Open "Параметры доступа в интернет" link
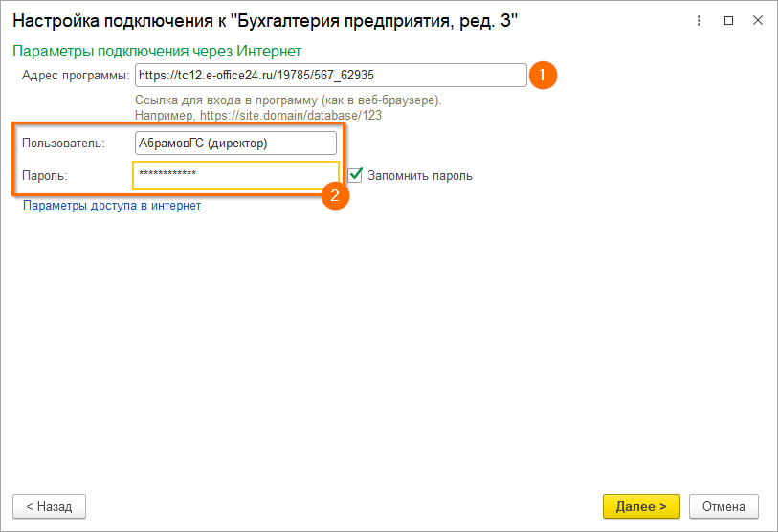The image size is (778, 532). [x=112, y=206]
